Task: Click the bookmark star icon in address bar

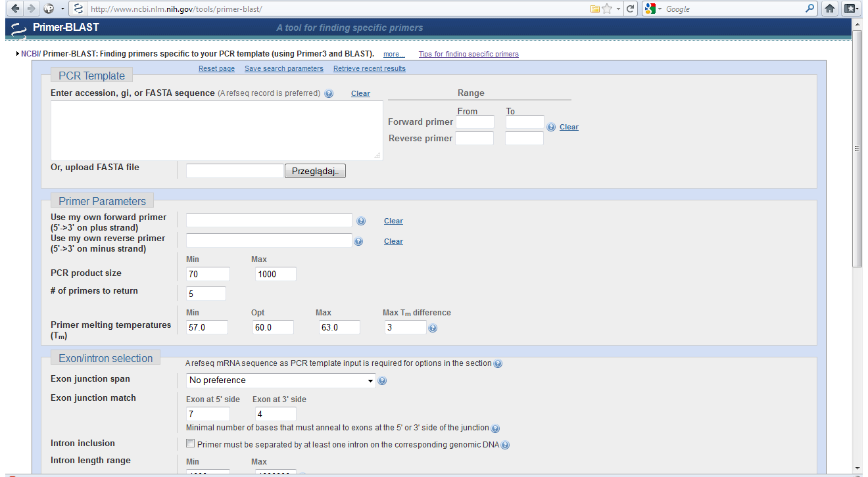Action: 607,9
